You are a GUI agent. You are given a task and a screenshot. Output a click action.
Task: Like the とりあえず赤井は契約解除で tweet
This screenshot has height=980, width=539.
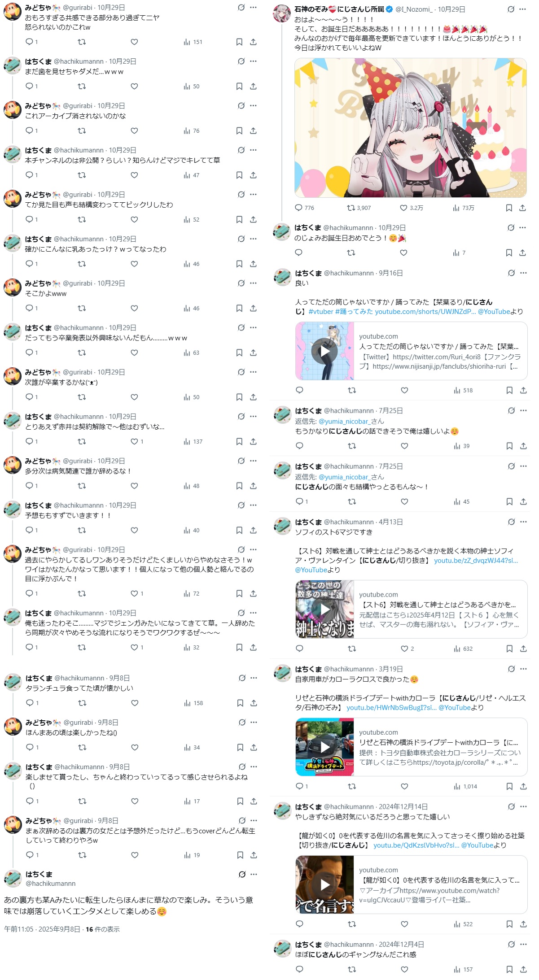click(x=134, y=441)
